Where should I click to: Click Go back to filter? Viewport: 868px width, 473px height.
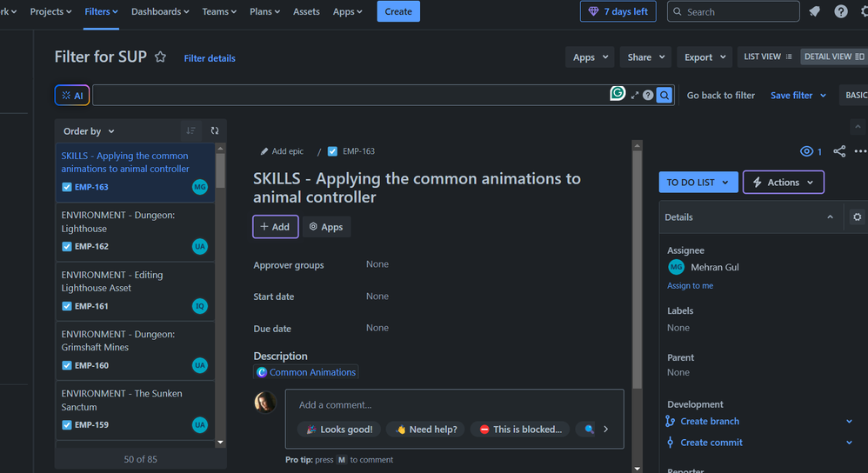(721, 95)
